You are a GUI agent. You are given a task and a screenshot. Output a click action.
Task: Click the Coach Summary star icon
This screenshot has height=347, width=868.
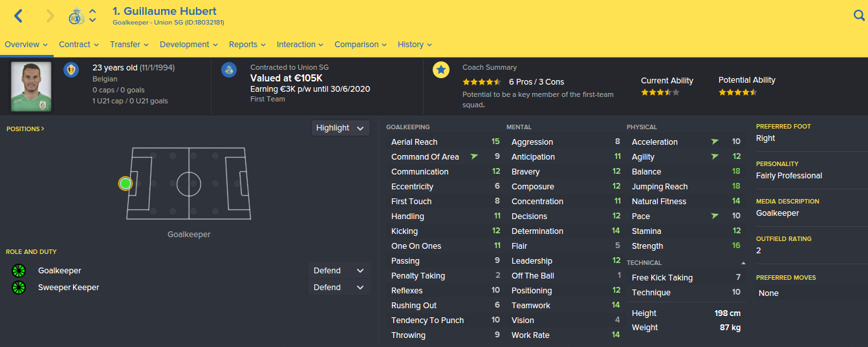(441, 70)
